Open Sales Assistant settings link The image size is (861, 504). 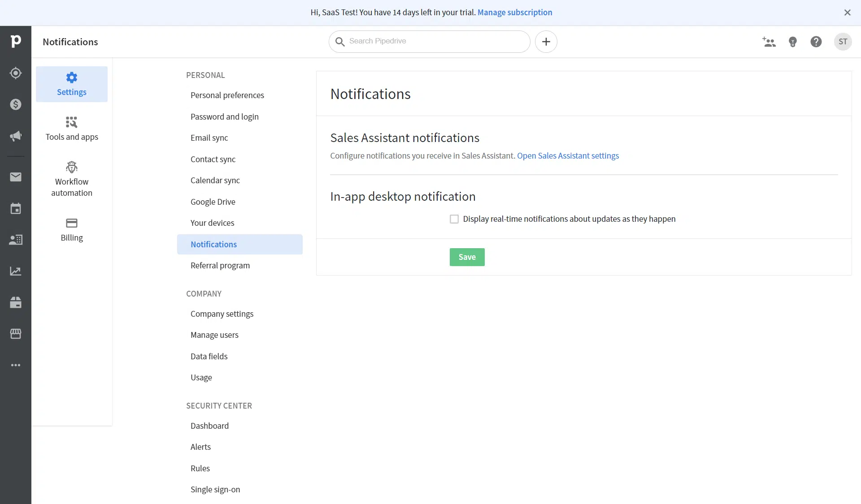[568, 156]
